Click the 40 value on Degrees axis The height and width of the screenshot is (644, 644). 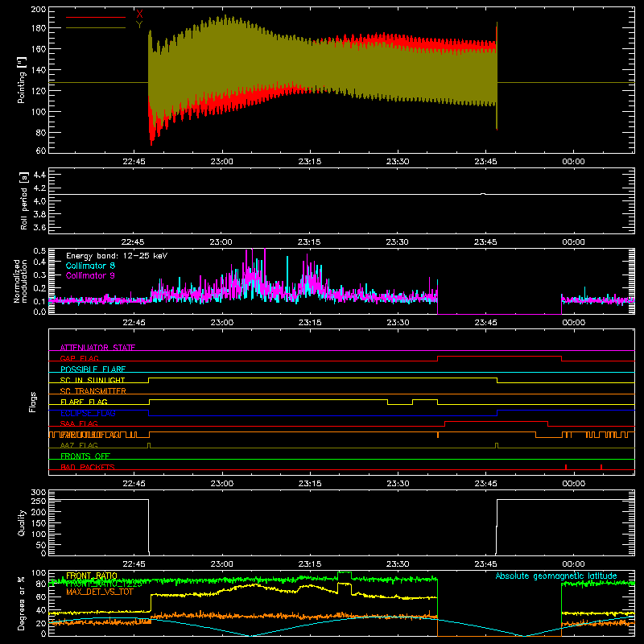(x=41, y=611)
